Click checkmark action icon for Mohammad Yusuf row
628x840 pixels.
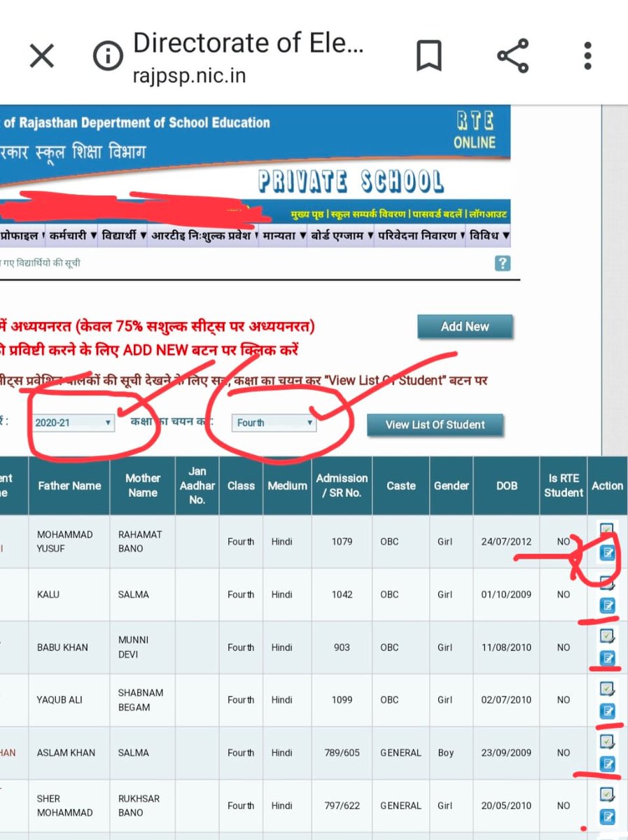(x=607, y=530)
